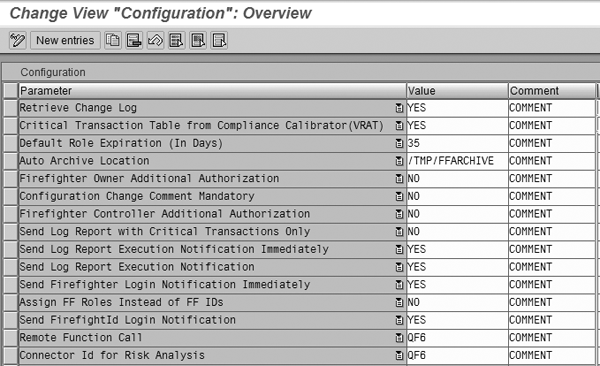
Task: Click the Select block icon in toolbar
Action: 198,40
